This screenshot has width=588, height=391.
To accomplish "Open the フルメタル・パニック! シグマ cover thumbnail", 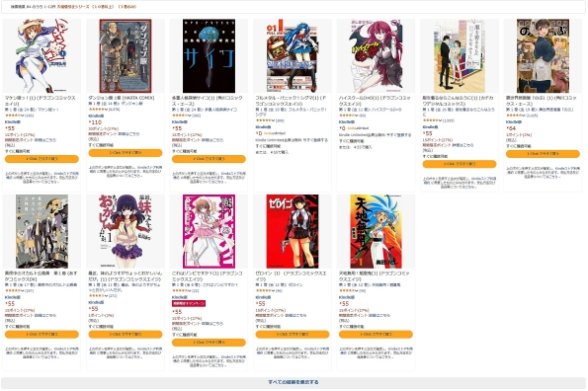I will tap(293, 56).
